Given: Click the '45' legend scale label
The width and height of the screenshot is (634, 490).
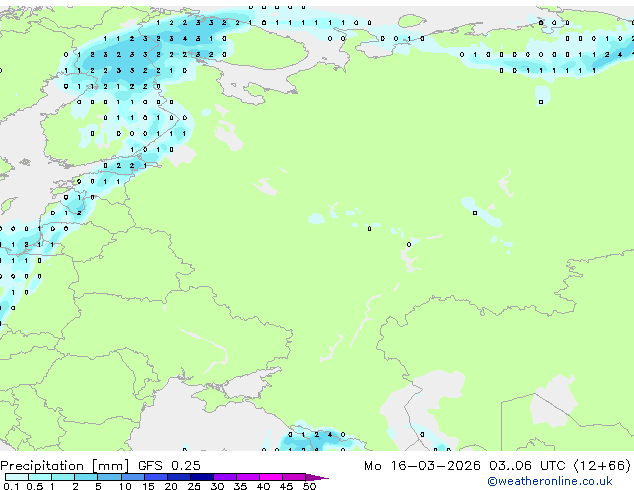Looking at the screenshot, I should pyautogui.click(x=286, y=486).
